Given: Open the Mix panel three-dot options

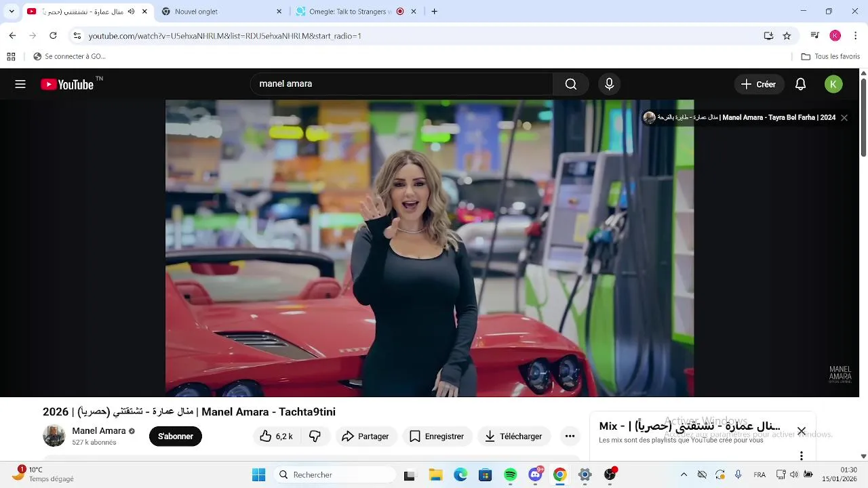Looking at the screenshot, I should pos(802,455).
